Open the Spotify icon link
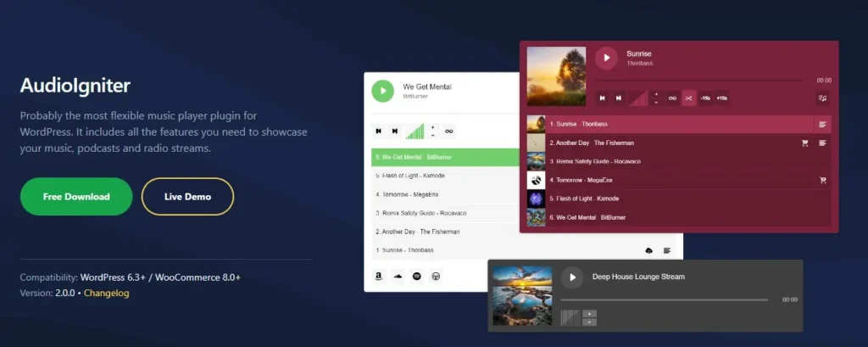Image resolution: width=868 pixels, height=347 pixels. pyautogui.click(x=417, y=276)
